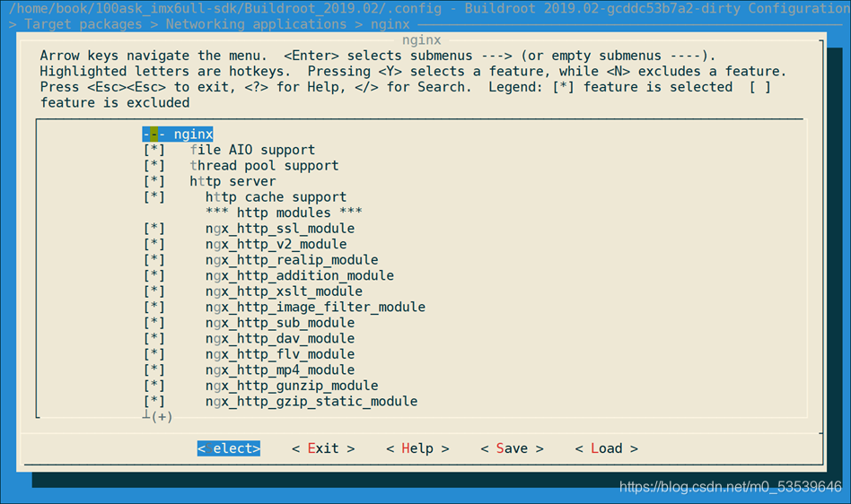Click 'ngx_http_gunzip_module' label text
Image resolution: width=851 pixels, height=504 pixels.
292,386
